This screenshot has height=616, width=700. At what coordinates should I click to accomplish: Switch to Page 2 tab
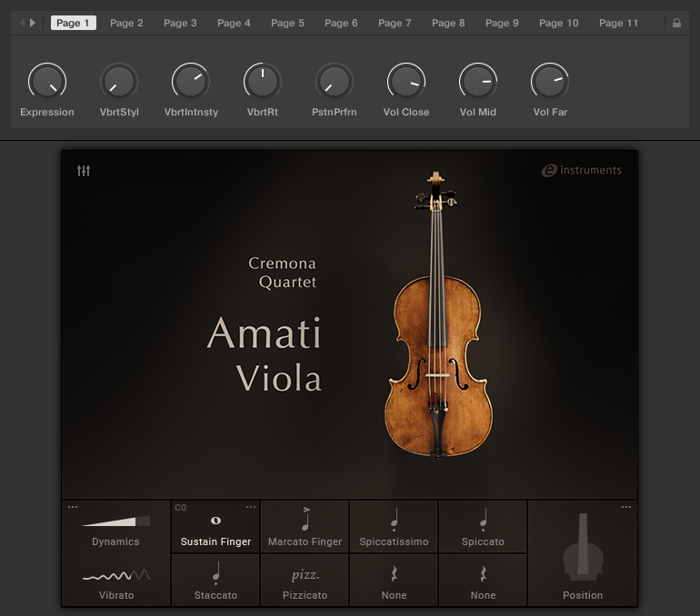pos(126,23)
